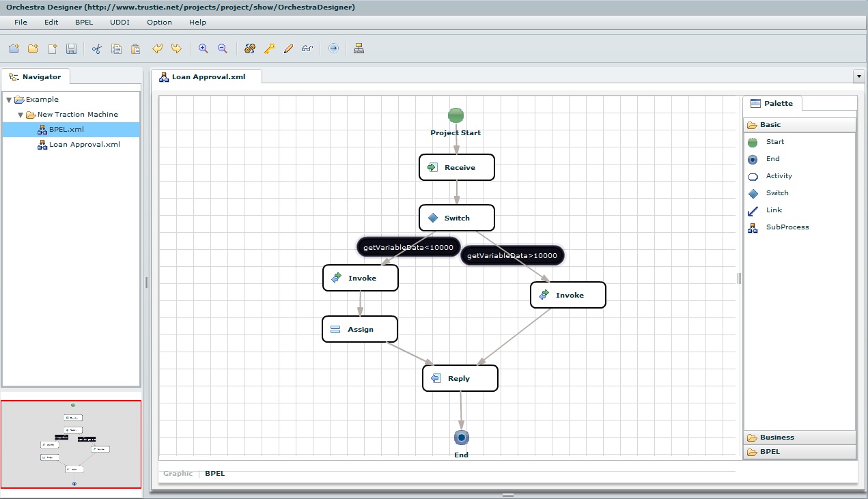Switch to the BPEL view tab
The image size is (868, 499).
[214, 473]
